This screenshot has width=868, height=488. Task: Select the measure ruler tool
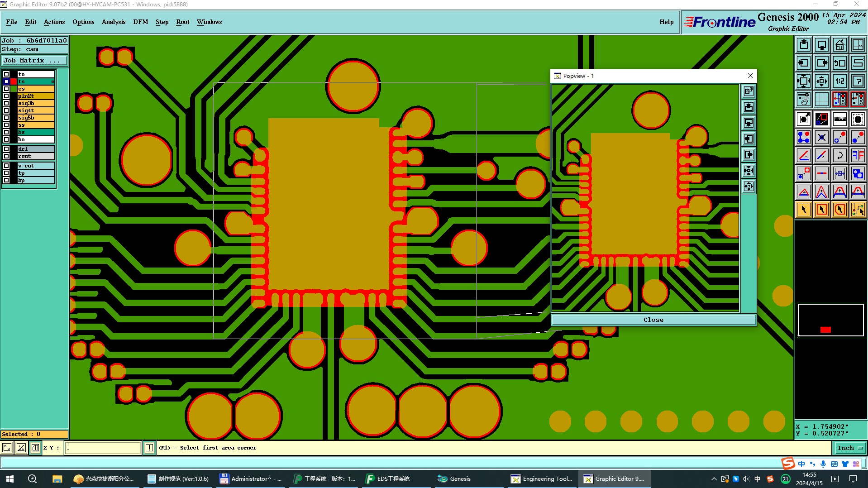point(839,120)
